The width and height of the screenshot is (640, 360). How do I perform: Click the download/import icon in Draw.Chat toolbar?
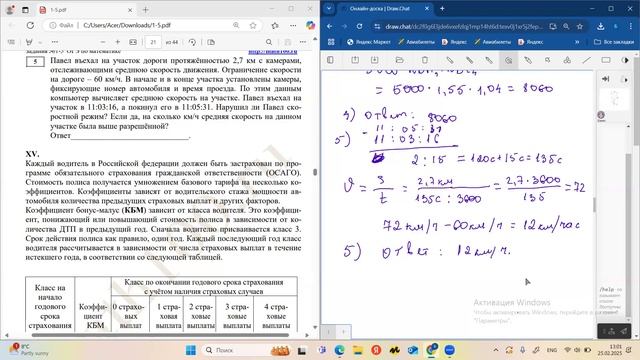[374, 60]
